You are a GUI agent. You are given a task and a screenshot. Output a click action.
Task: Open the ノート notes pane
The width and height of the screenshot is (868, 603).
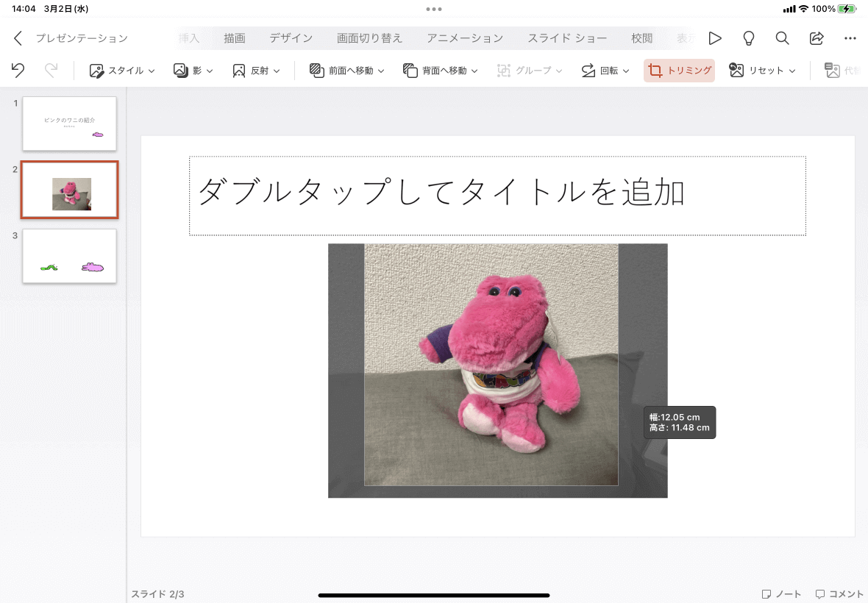[x=781, y=594]
